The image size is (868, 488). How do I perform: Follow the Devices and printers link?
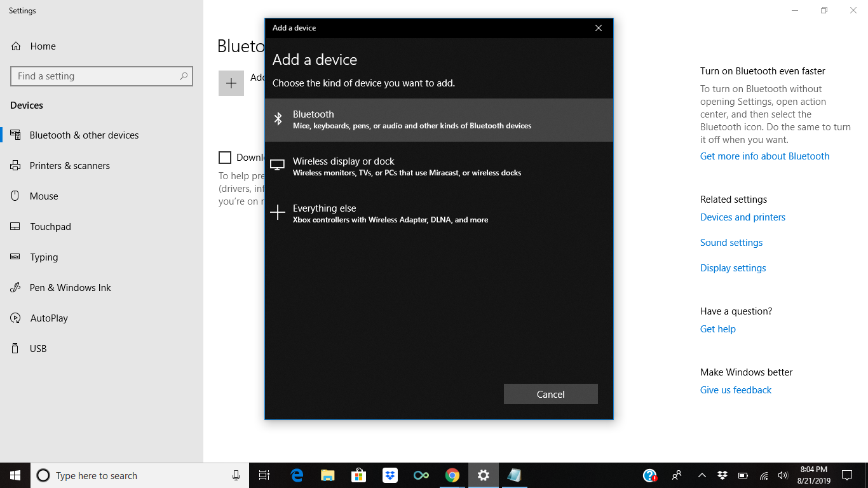pos(742,217)
